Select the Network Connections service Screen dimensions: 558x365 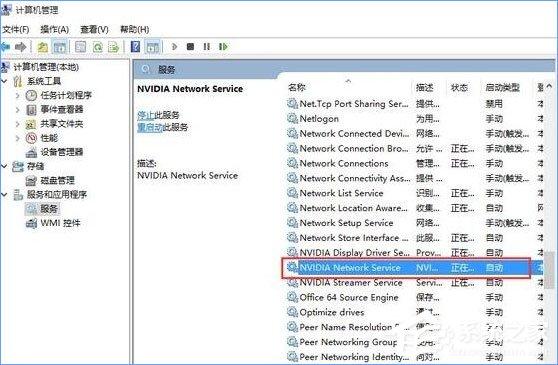pos(415,163)
